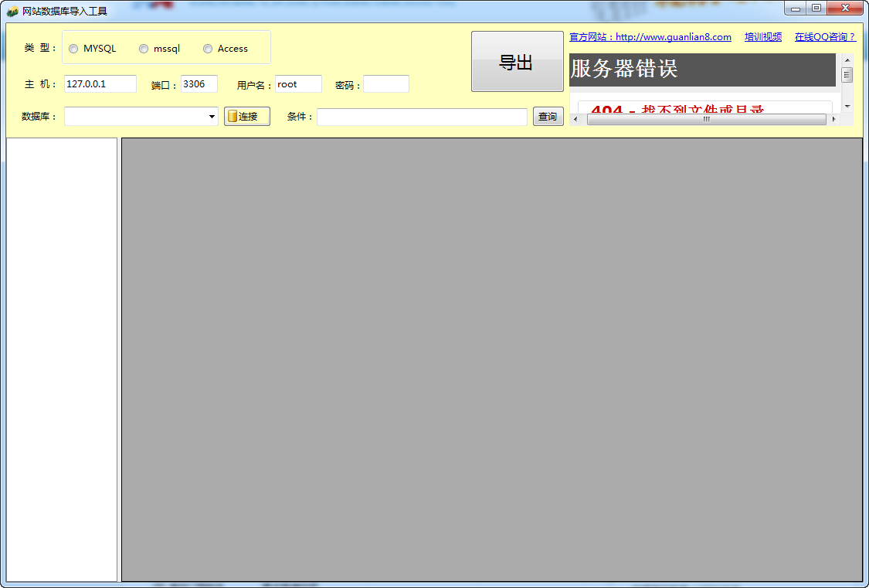Click the horizontal scrollbar thumb in web panel
The width and height of the screenshot is (869, 588).
[706, 119]
